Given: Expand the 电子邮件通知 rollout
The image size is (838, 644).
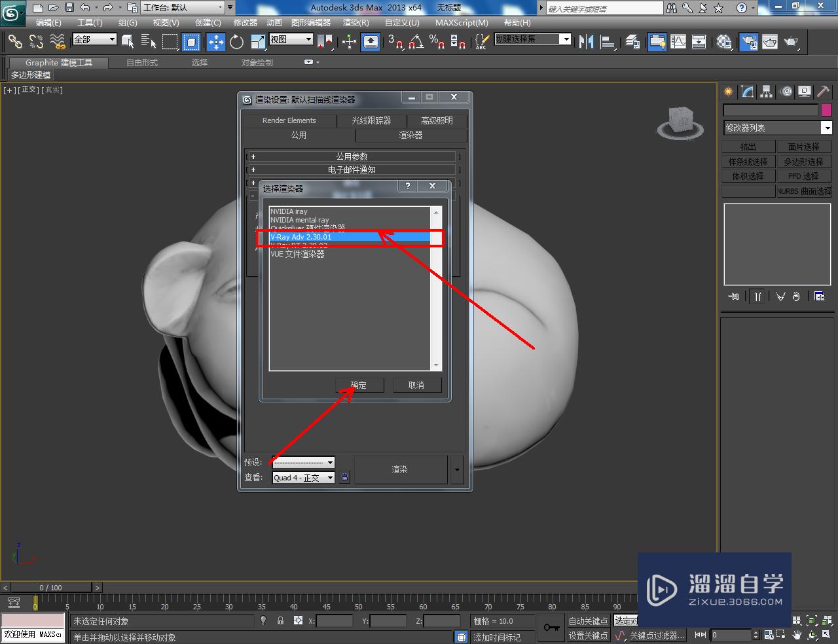Looking at the screenshot, I should pos(352,170).
